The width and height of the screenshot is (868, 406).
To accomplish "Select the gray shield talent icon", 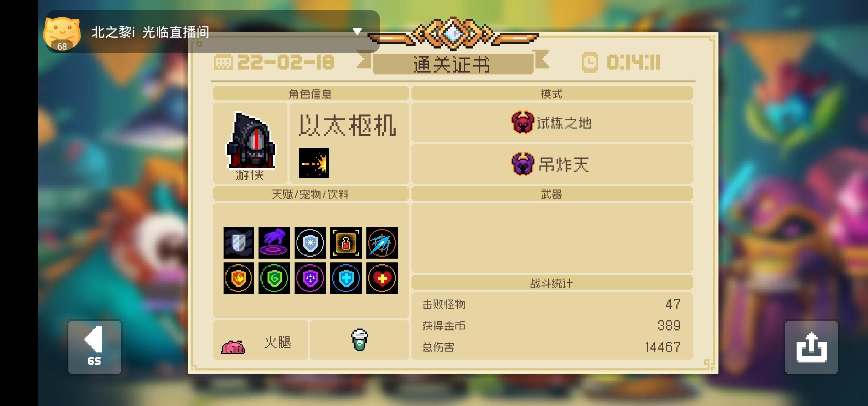I will [239, 243].
